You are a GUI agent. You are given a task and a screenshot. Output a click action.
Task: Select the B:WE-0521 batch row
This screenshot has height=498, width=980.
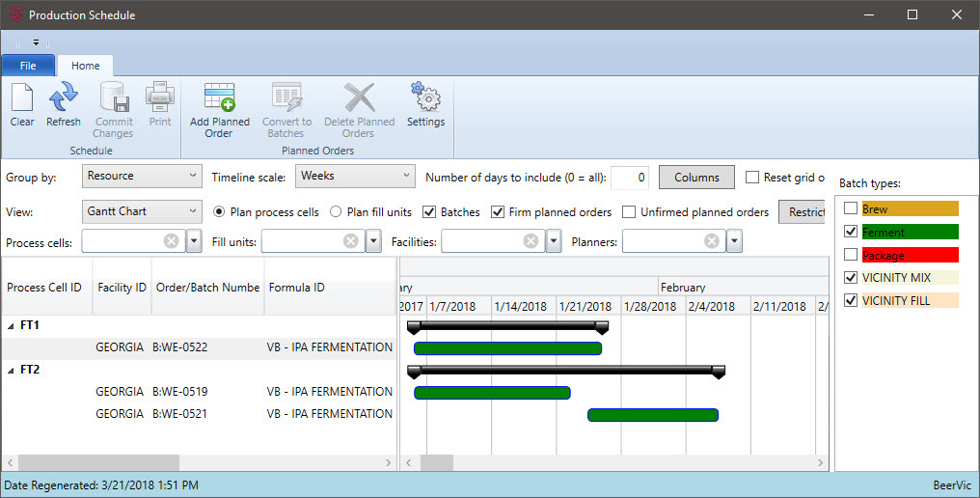pos(199,414)
